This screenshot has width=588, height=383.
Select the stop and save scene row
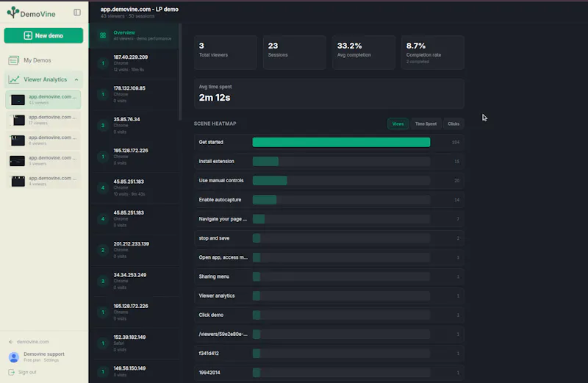pyautogui.click(x=329, y=238)
